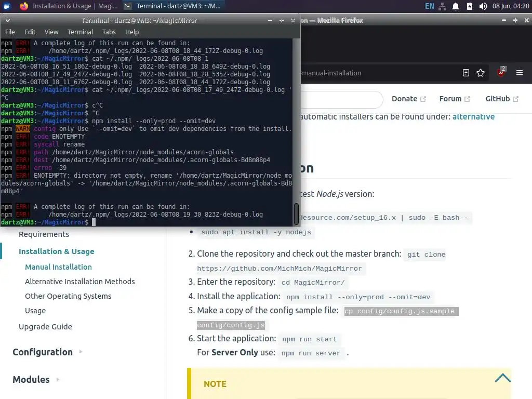The image size is (532, 399).
Task: Switch to Firefox taskbar window button
Action: click(69, 6)
